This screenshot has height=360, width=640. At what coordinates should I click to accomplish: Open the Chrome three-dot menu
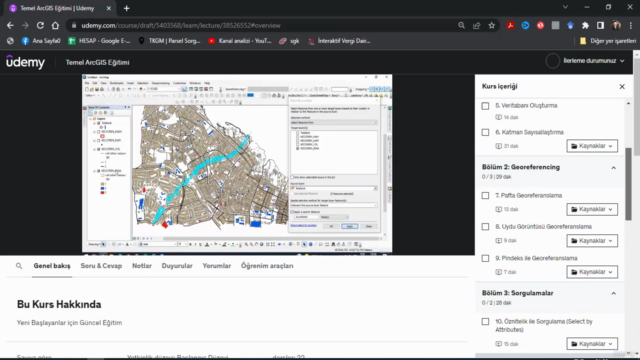pyautogui.click(x=631, y=25)
